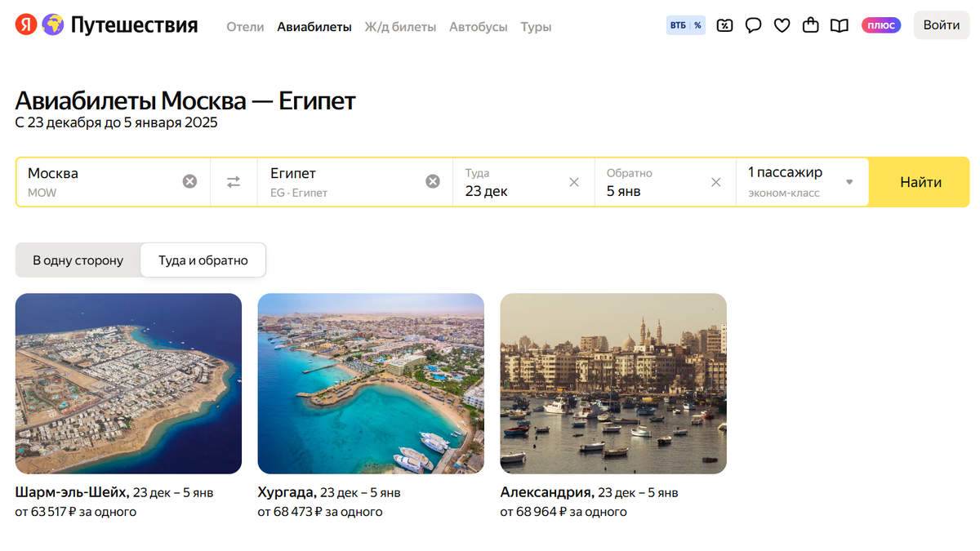Open the promo codes ticket icon

point(724,25)
